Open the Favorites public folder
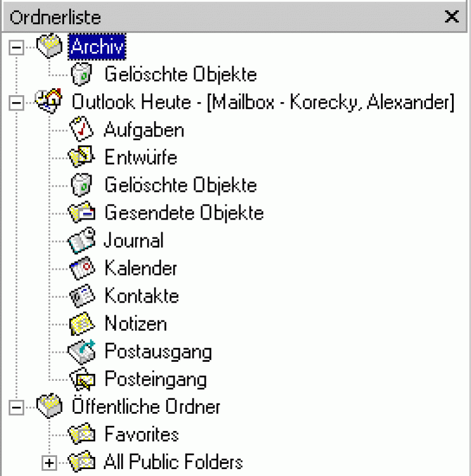 click(x=141, y=434)
